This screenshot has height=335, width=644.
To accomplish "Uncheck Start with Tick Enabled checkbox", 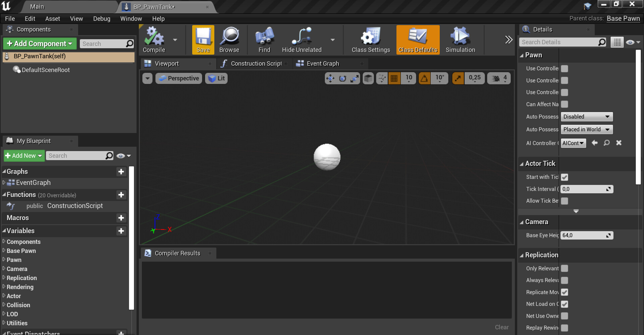I will point(565,177).
